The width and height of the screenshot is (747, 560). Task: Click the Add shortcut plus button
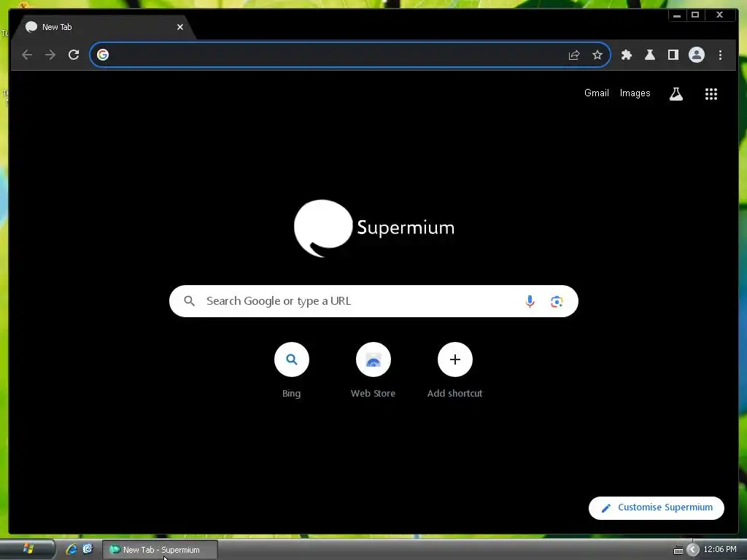tap(455, 359)
